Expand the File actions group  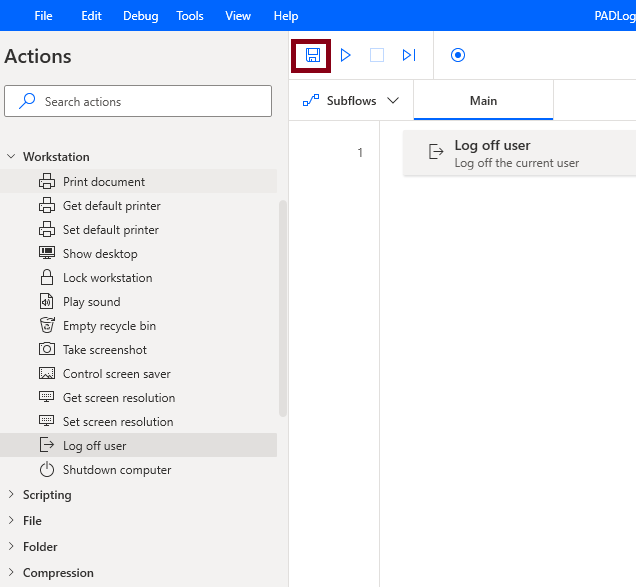pyautogui.click(x=11, y=520)
